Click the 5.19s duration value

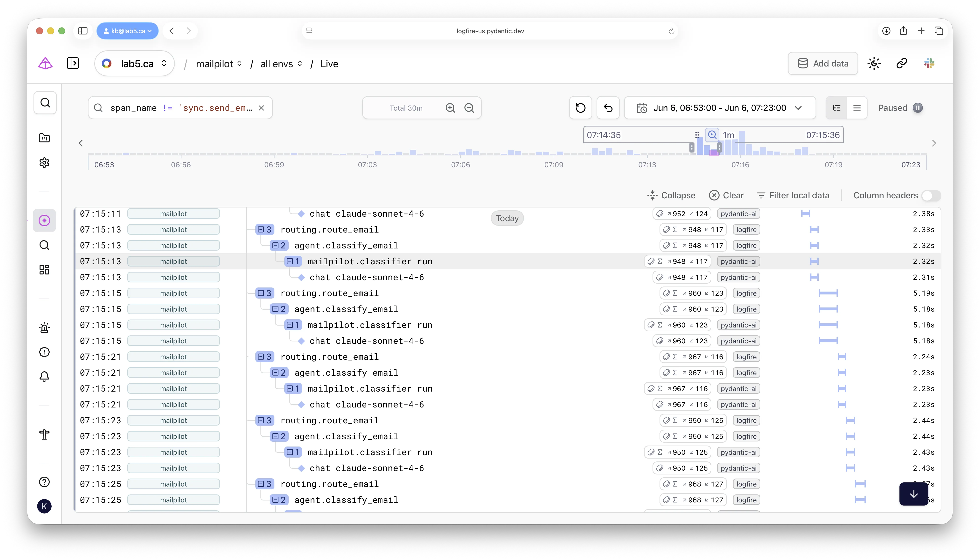pyautogui.click(x=923, y=293)
